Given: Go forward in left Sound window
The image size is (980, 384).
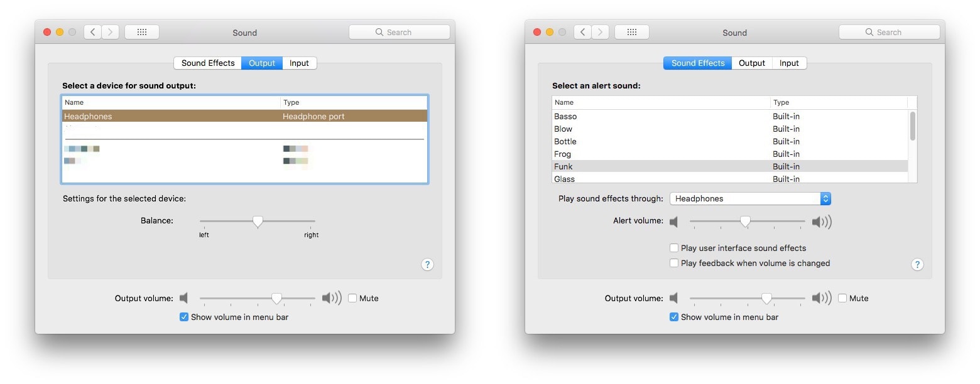Looking at the screenshot, I should [x=111, y=32].
